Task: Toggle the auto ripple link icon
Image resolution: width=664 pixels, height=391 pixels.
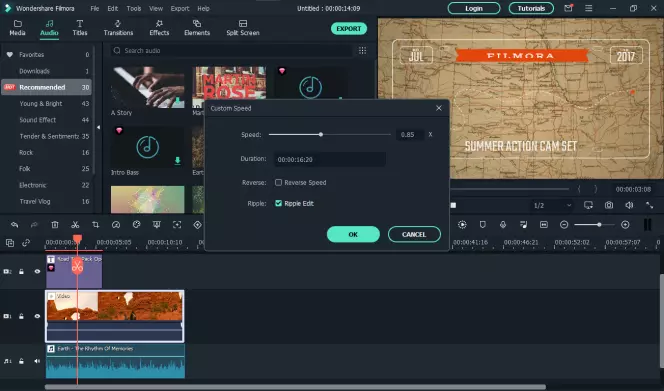Action: [26, 243]
